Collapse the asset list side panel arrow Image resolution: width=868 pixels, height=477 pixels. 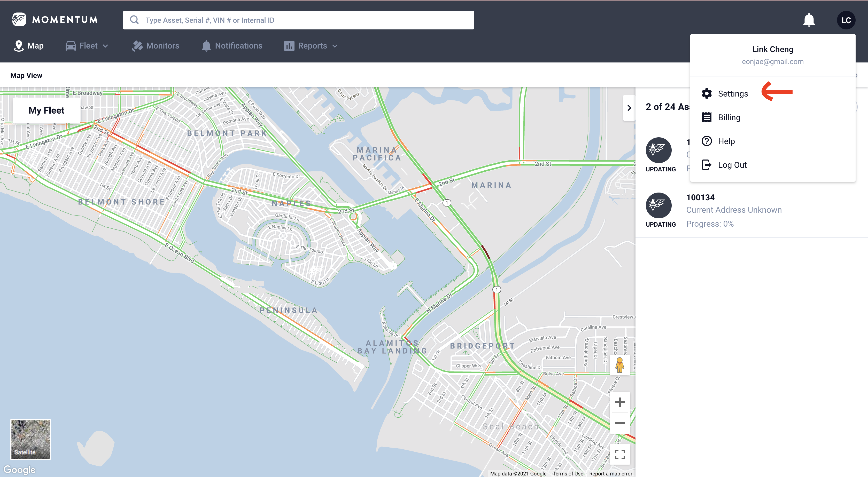629,108
